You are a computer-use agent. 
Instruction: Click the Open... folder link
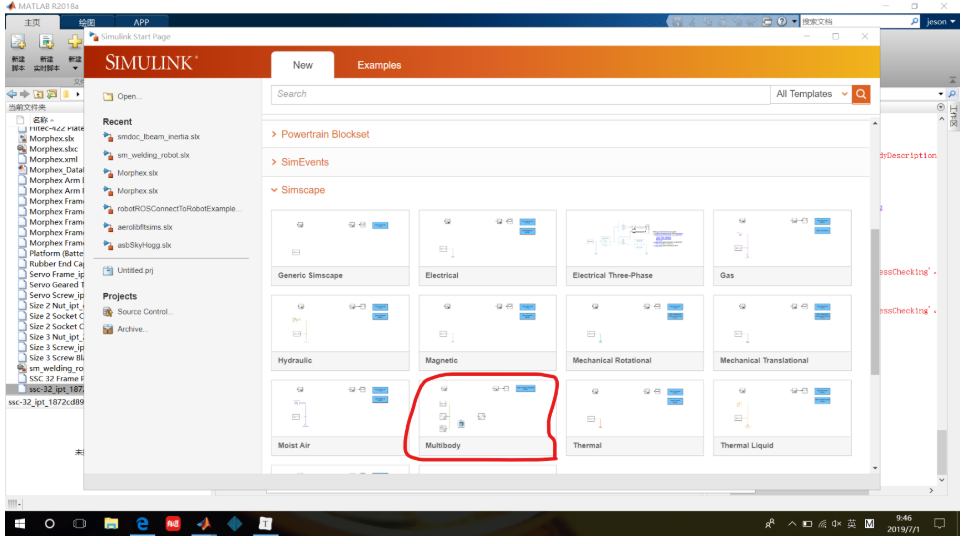[122, 96]
